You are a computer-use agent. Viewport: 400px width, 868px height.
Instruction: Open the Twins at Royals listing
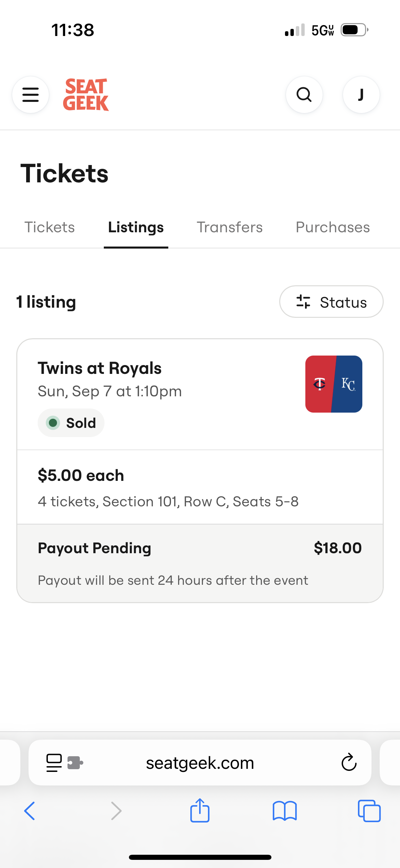click(x=100, y=368)
